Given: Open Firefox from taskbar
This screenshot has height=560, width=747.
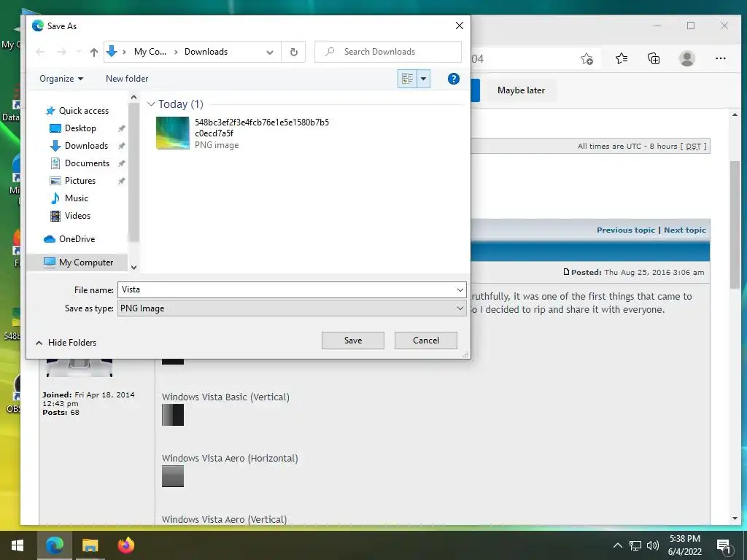Looking at the screenshot, I should 125,545.
